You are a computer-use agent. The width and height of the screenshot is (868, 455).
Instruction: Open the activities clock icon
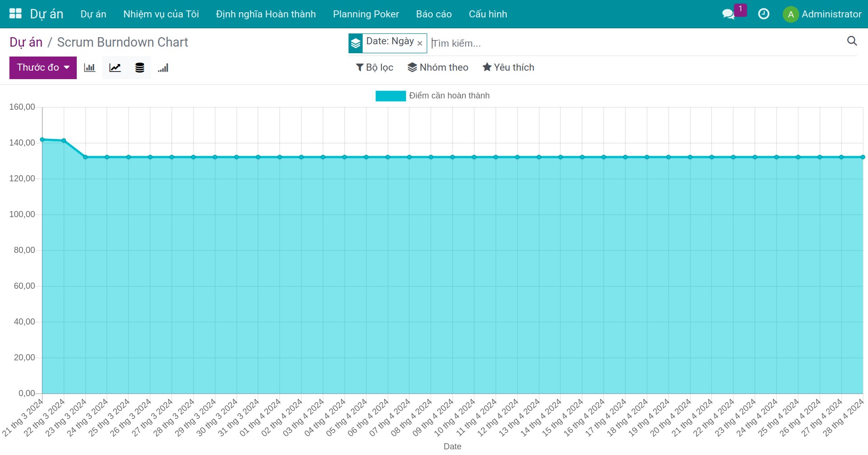pos(763,14)
